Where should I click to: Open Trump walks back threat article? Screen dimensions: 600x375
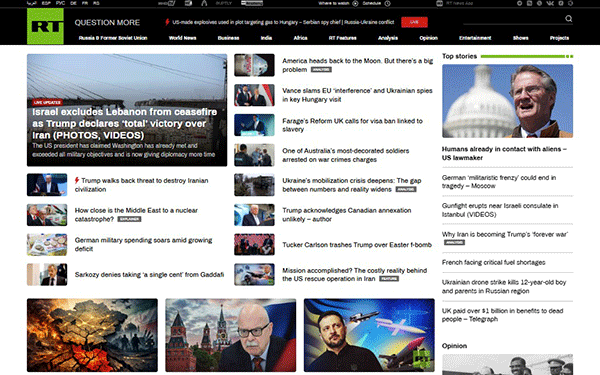coord(142,185)
